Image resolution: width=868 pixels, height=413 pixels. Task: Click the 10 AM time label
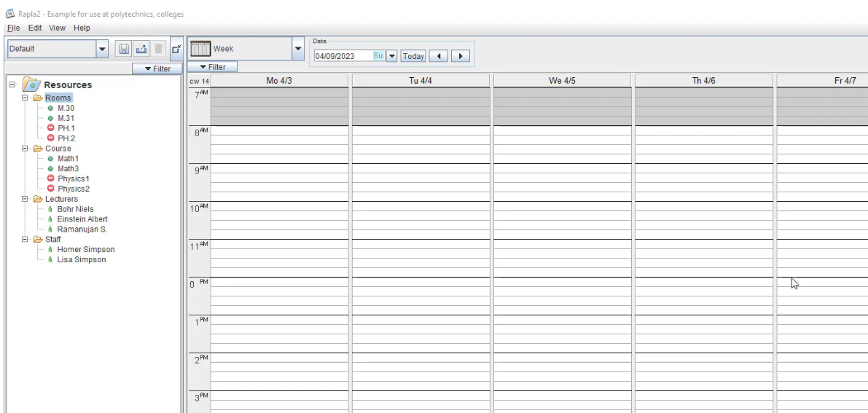[x=199, y=208]
